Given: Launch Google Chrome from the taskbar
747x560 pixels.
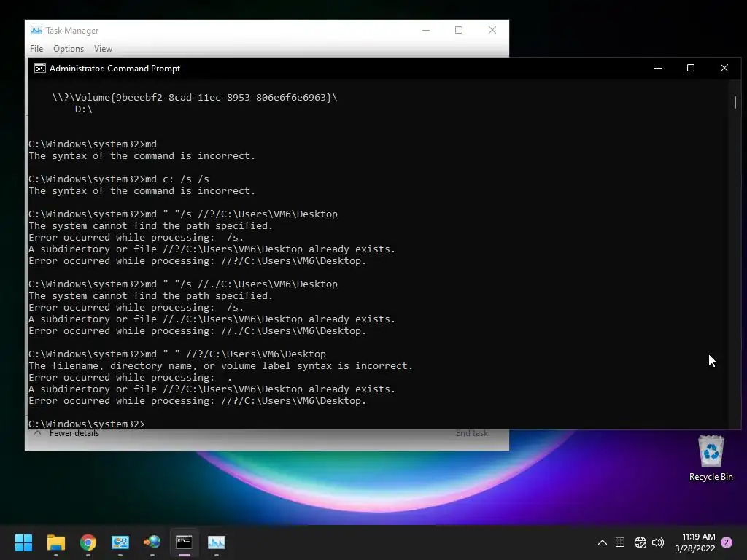Looking at the screenshot, I should pos(88,542).
